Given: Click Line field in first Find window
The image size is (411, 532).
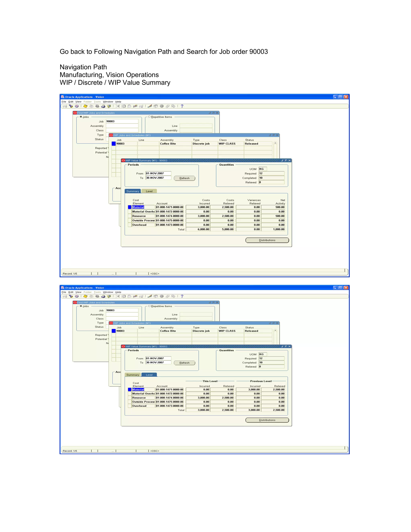Looking at the screenshot, I should click(x=196, y=126).
